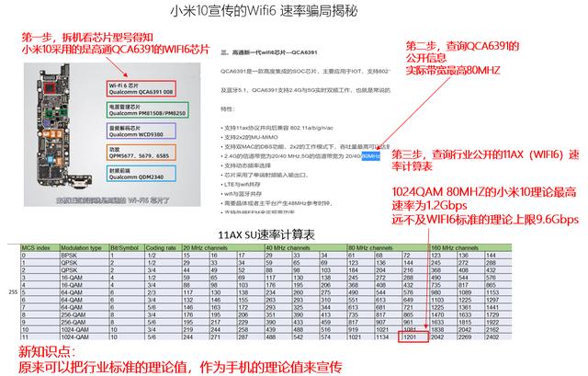Viewport: 588px width, 376px height.
Task: Click the 新知识点 red text at bottom
Action: pos(47,351)
